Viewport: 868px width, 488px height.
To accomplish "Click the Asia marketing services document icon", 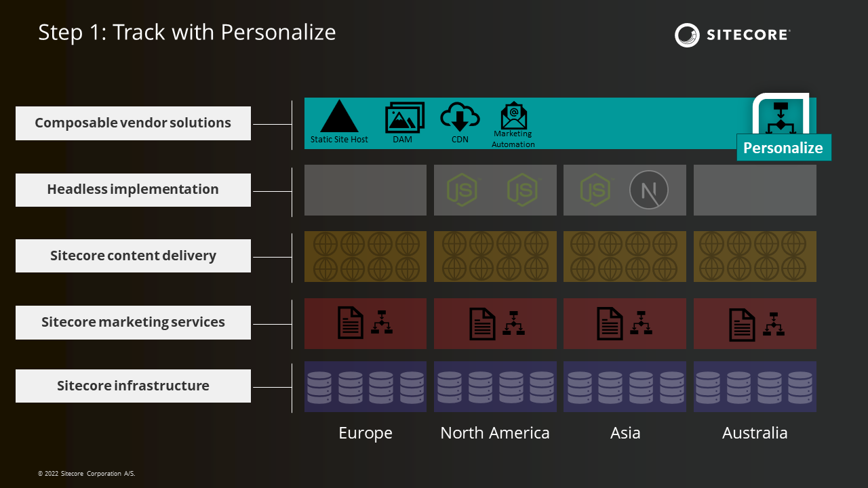I will click(610, 323).
